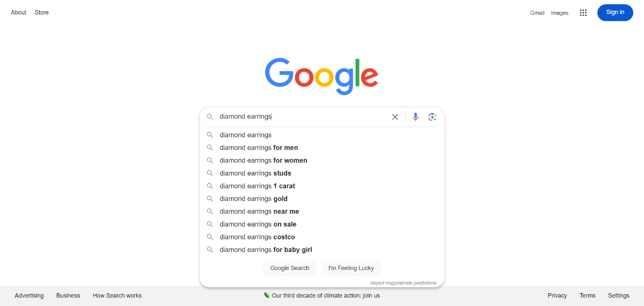Choose the 'diamond earrings 1 carat' suggestion
644x306 pixels.
tap(322, 186)
